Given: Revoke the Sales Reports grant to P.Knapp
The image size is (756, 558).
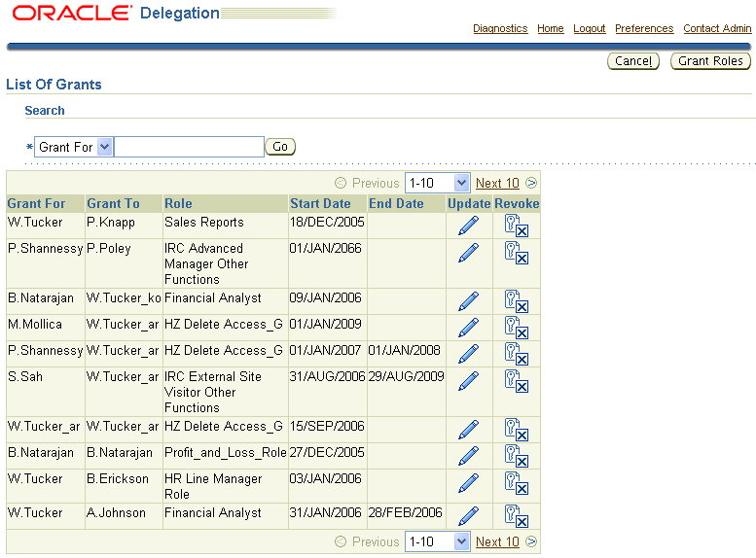Looking at the screenshot, I should (517, 226).
